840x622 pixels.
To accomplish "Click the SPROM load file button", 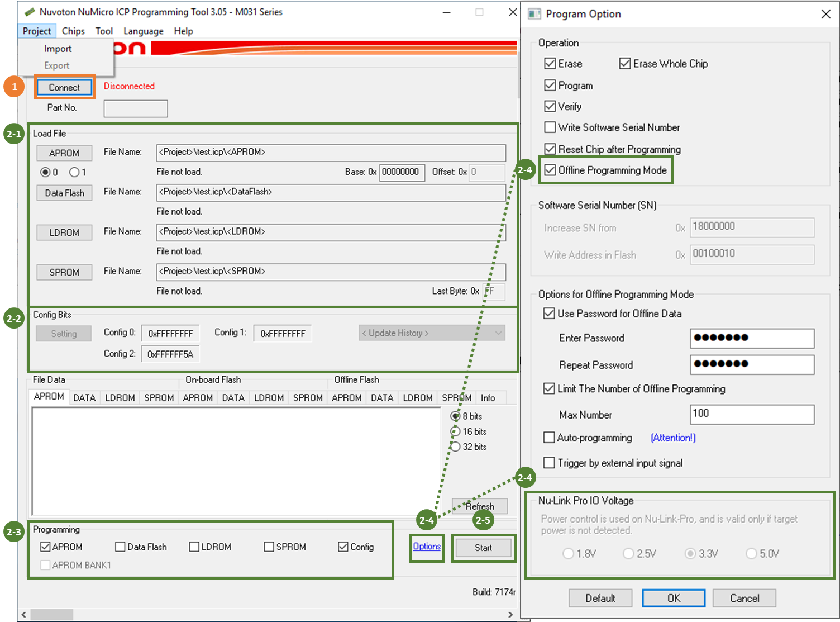I will pyautogui.click(x=64, y=272).
